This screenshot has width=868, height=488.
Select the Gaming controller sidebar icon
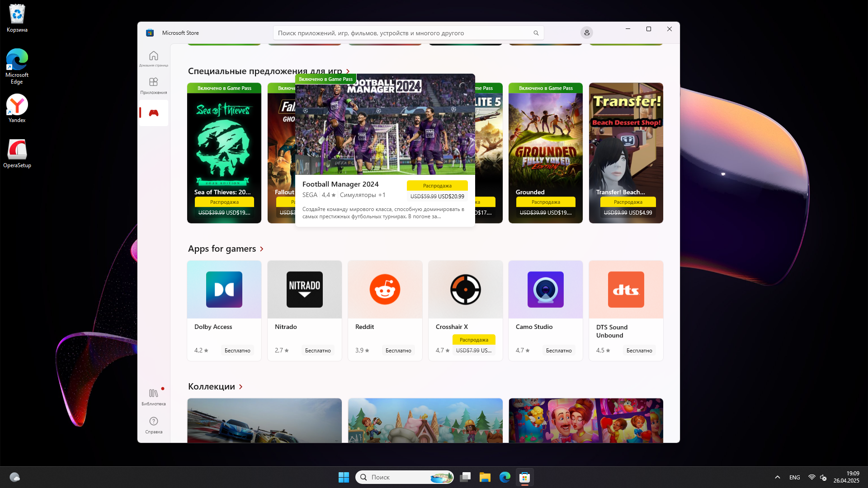(x=154, y=113)
